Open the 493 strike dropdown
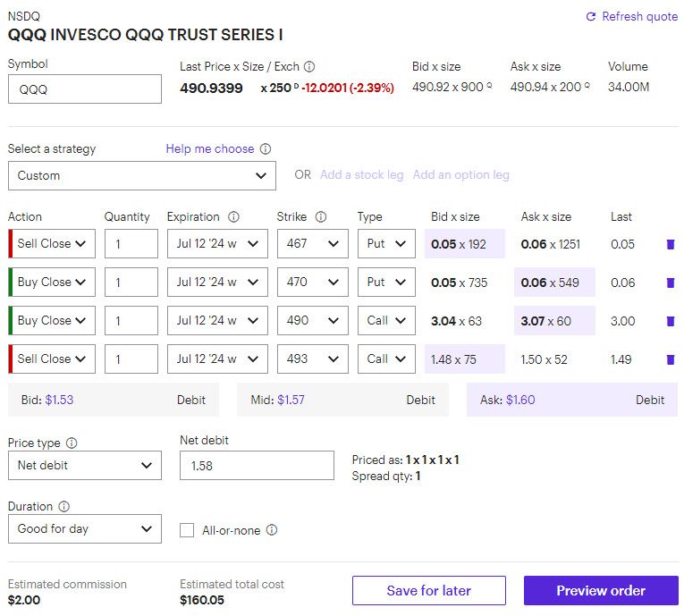 click(x=312, y=359)
